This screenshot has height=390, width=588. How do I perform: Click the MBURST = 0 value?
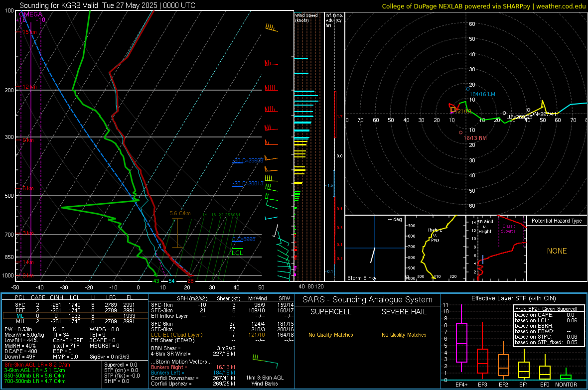click(x=104, y=346)
